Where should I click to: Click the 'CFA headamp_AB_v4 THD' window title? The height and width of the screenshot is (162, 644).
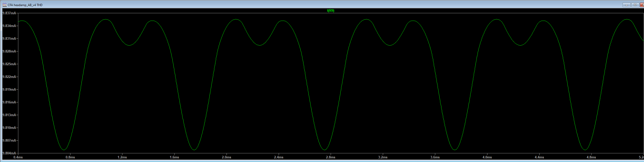25,5
